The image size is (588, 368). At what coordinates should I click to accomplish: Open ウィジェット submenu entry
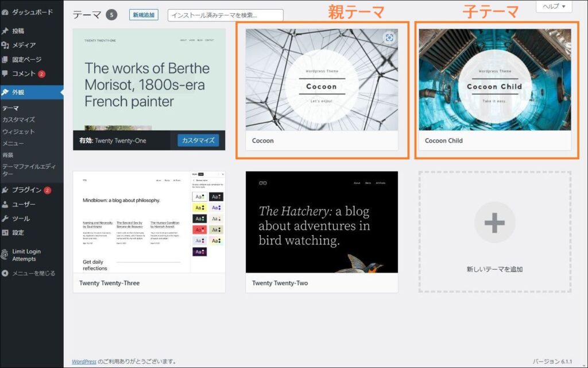coord(18,132)
